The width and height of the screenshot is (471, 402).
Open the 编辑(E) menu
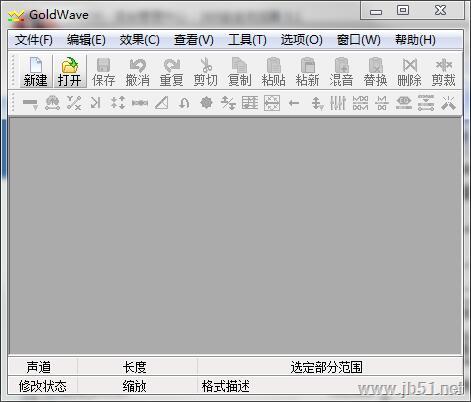86,40
